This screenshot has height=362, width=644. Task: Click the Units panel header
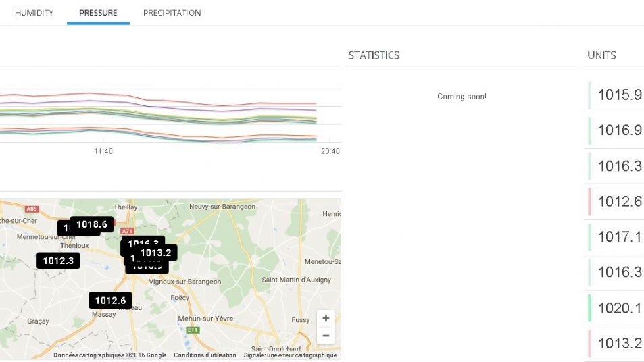point(601,55)
